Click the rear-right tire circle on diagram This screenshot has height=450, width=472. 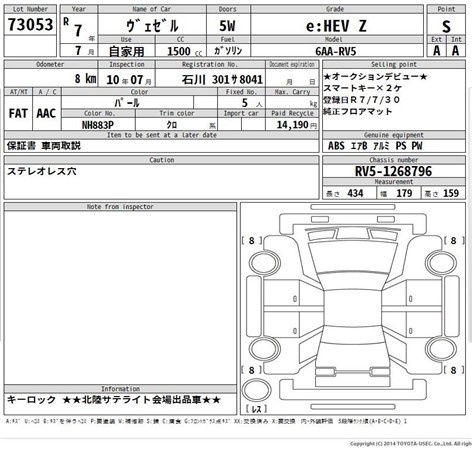click(443, 349)
